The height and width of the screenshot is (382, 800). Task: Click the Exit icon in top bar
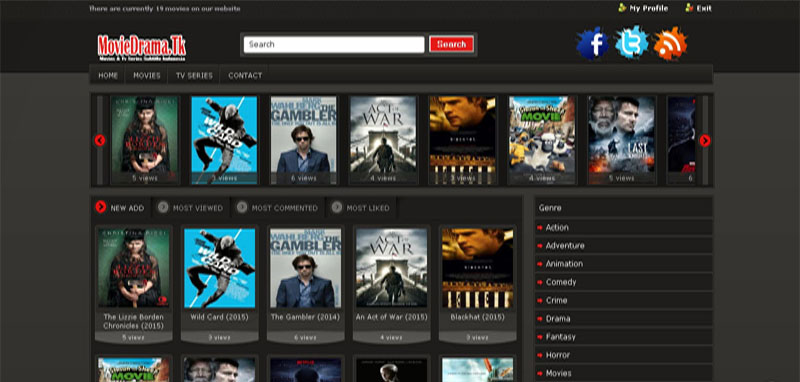pos(689,8)
